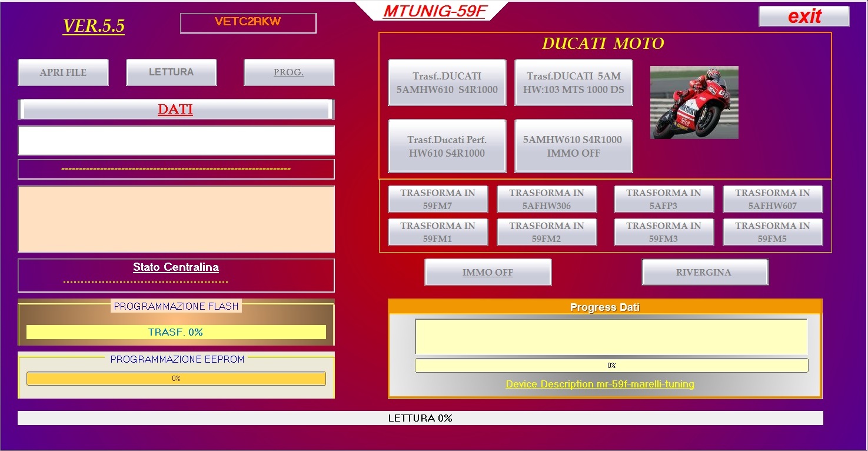Click the RIVERGINA button

point(705,272)
